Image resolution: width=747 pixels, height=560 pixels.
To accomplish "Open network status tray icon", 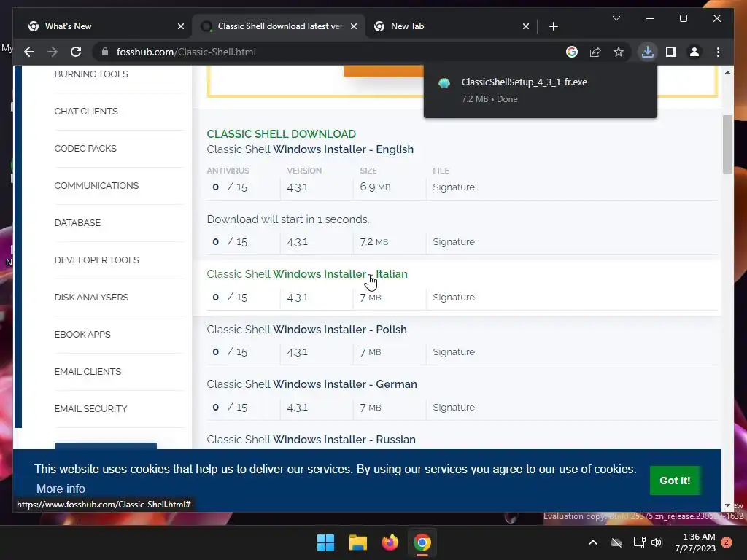I will pyautogui.click(x=639, y=542).
